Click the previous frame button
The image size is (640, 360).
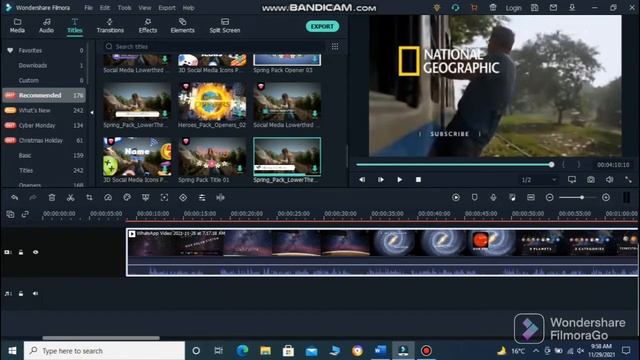tap(362, 180)
